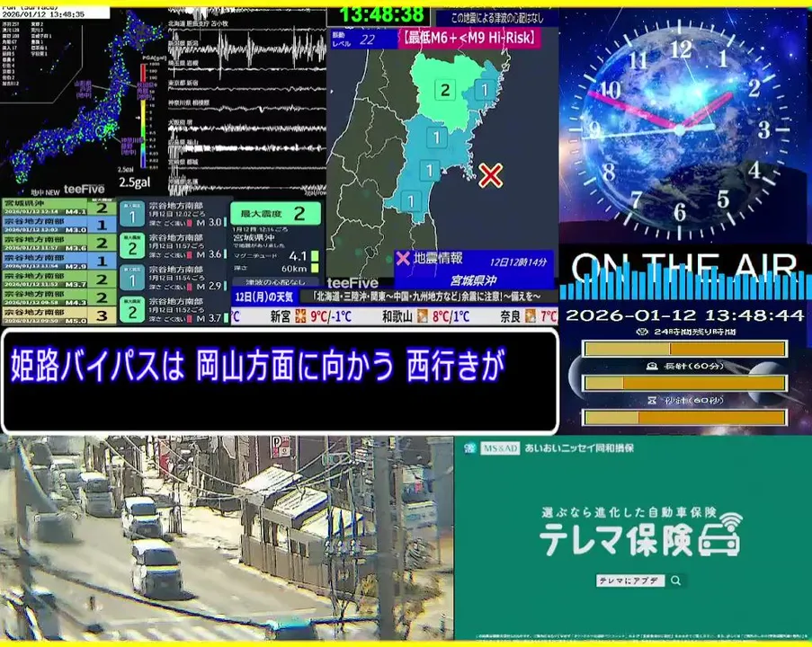The height and width of the screenshot is (647, 812).
Task: Click the magnifier search icon in the ad
Action: (675, 581)
